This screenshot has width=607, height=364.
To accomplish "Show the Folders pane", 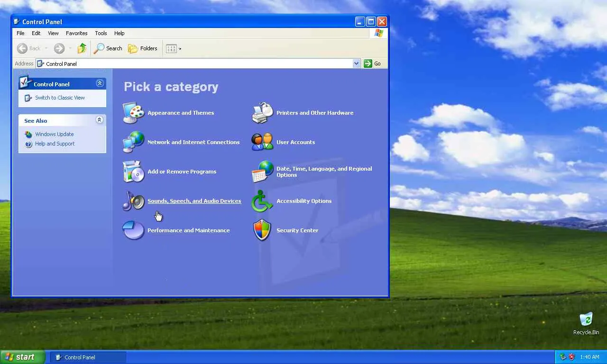I will tap(143, 48).
